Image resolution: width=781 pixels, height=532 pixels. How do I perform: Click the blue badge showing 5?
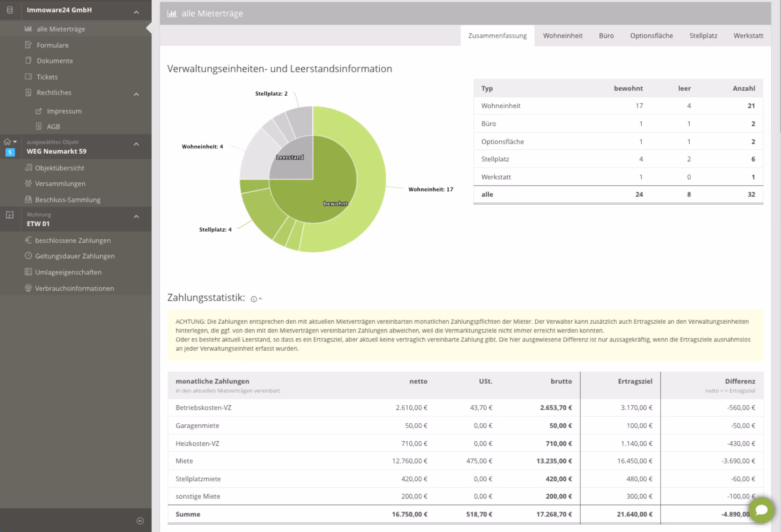tap(10, 152)
